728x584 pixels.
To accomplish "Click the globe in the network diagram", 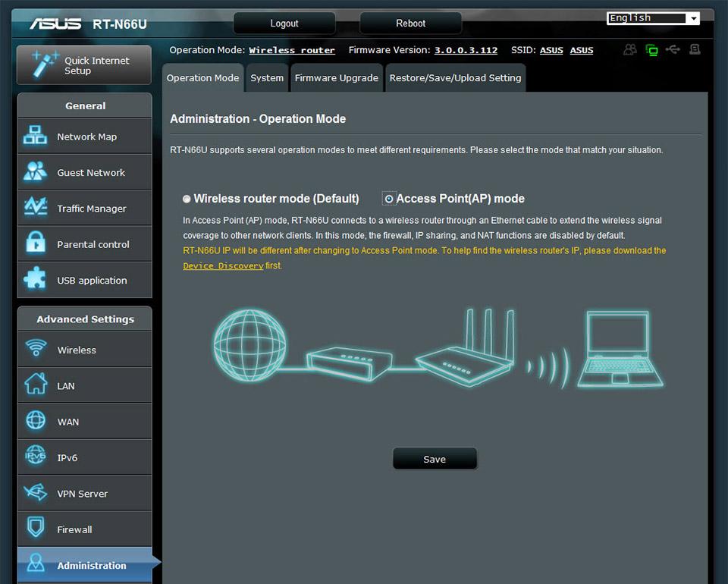I will coord(249,346).
